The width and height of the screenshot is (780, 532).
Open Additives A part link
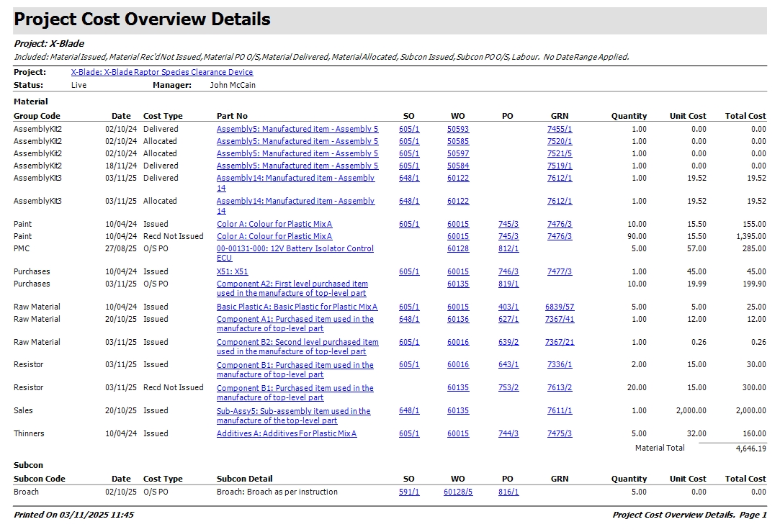[286, 434]
